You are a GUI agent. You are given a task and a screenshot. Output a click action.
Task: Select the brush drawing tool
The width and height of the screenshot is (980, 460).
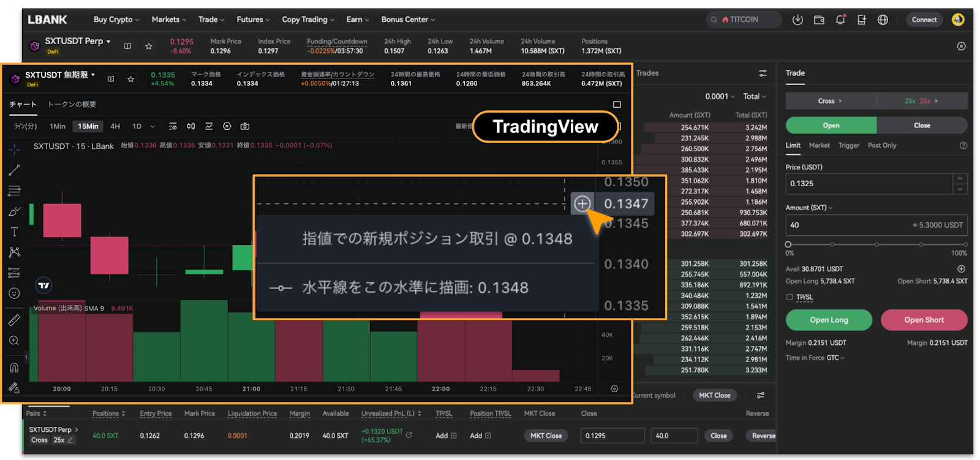[15, 211]
